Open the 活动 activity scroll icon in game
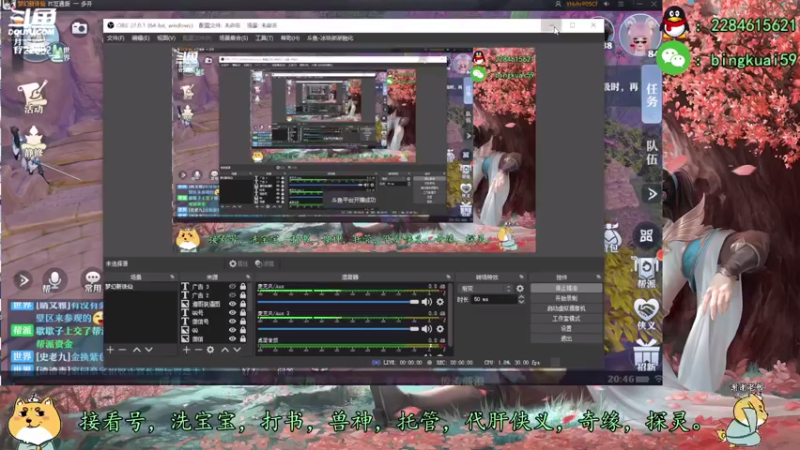Image resolution: width=800 pixels, height=450 pixels. click(x=33, y=96)
